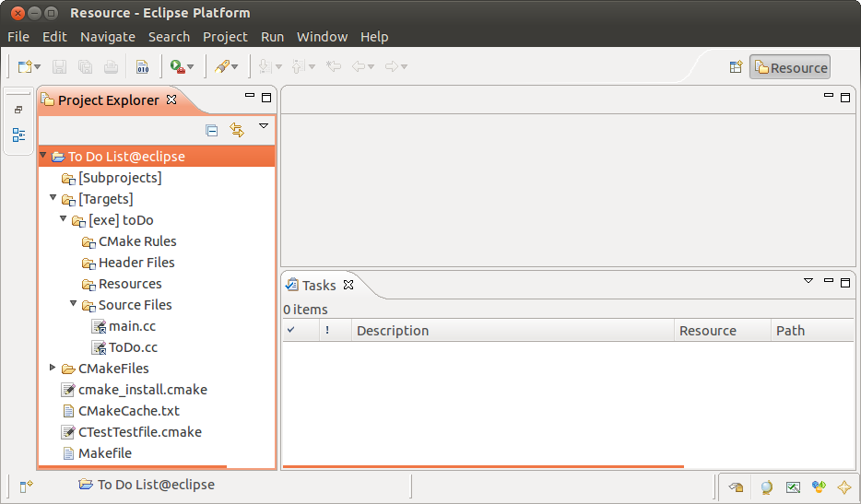Close the Project Explorer tab
Image resolution: width=861 pixels, height=504 pixels.
point(171,100)
